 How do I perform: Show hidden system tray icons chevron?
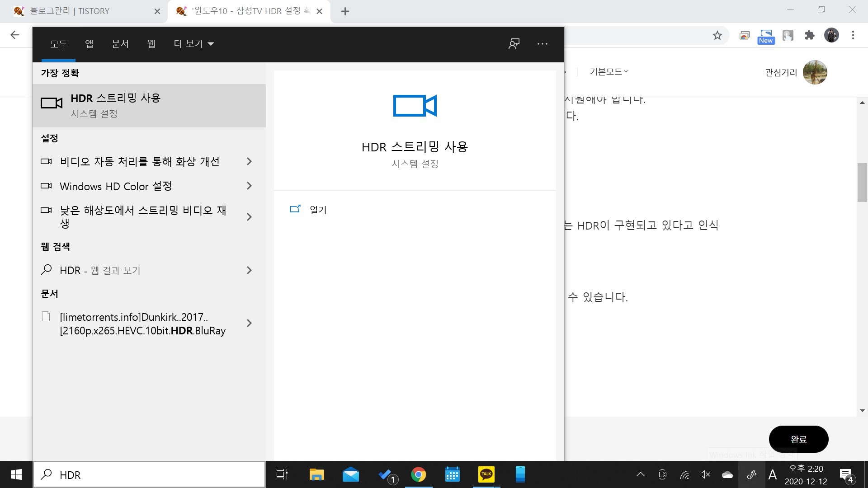tap(640, 474)
